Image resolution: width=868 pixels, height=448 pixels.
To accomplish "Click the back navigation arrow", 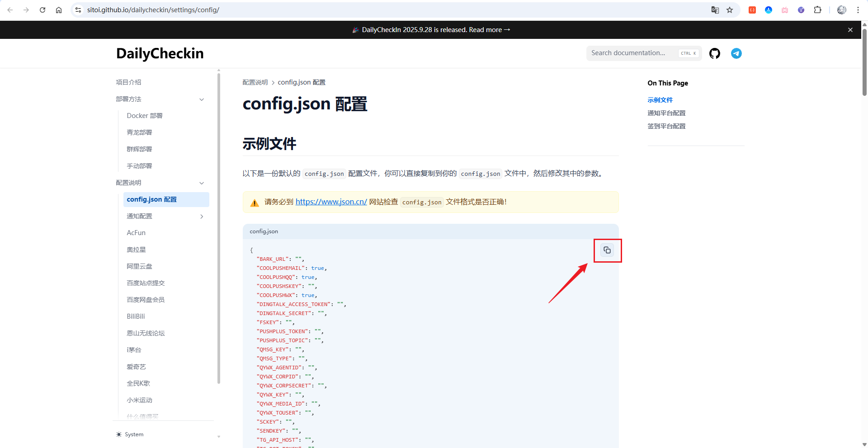I will 10,9.
